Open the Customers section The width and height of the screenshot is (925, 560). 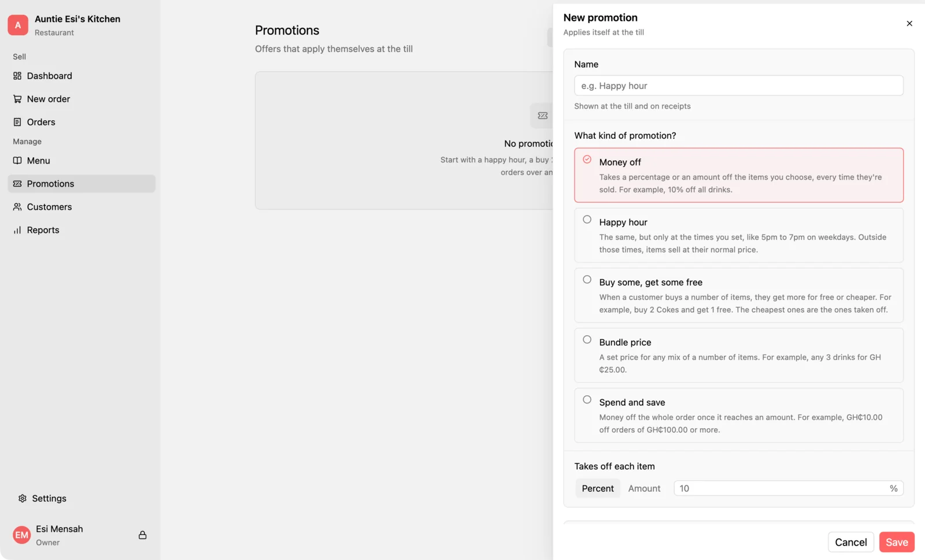click(82, 207)
